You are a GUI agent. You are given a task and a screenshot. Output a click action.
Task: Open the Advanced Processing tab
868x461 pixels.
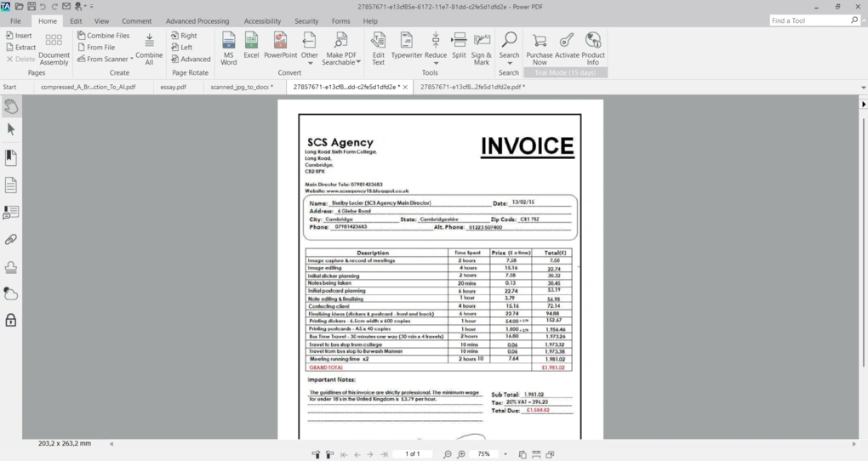[197, 21]
